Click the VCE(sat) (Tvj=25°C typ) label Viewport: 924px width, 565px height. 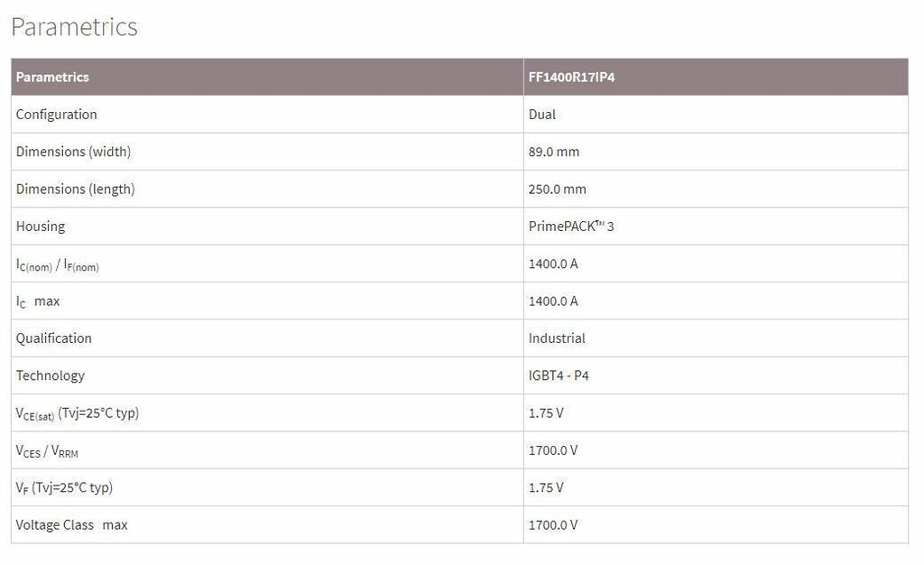click(x=78, y=413)
